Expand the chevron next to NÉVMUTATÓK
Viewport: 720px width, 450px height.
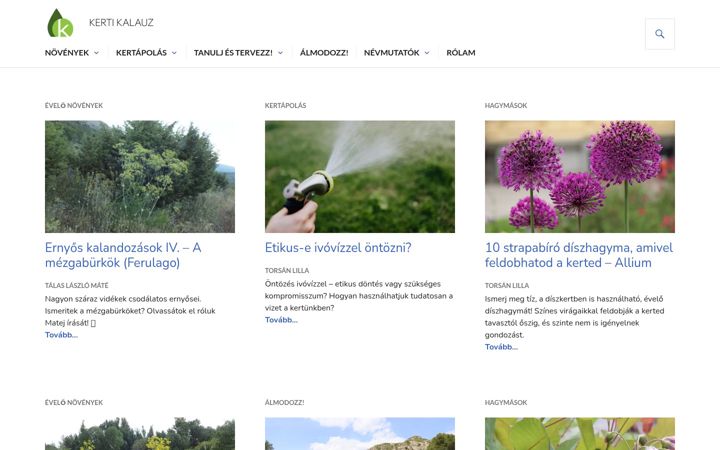(427, 53)
